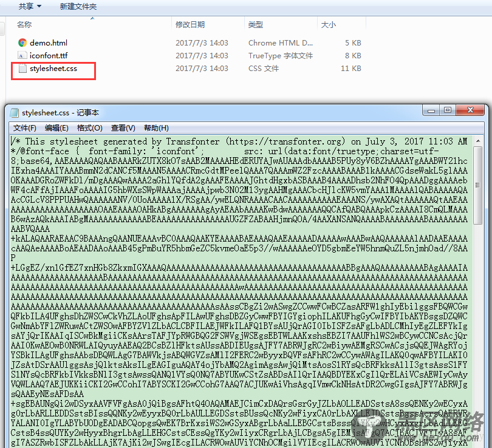Click the 'stylesheet.css - 记事本' window title
Image resolution: width=492 pixels, height=448 pixels.
[60, 112]
